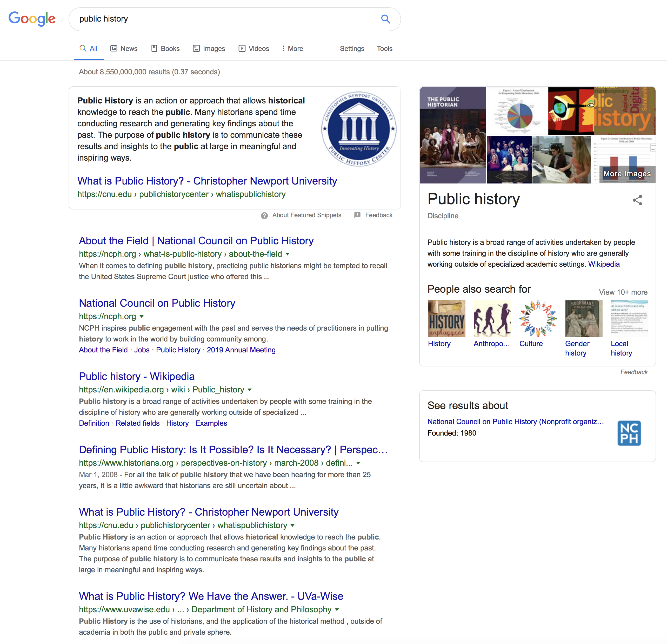Viewport: 667px width, 644px height.
Task: Click the 'Related fields' sitelink under Wikipedia
Action: pos(137,423)
